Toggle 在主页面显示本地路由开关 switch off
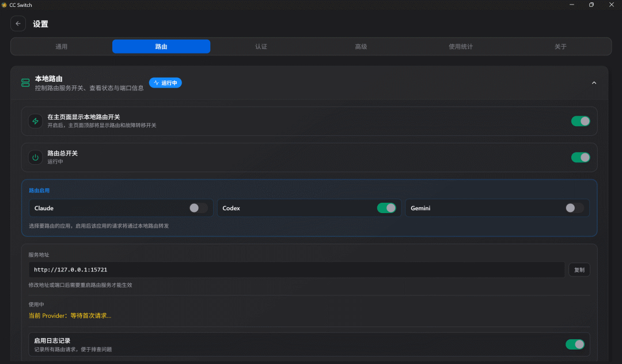The image size is (622, 364). pos(581,121)
